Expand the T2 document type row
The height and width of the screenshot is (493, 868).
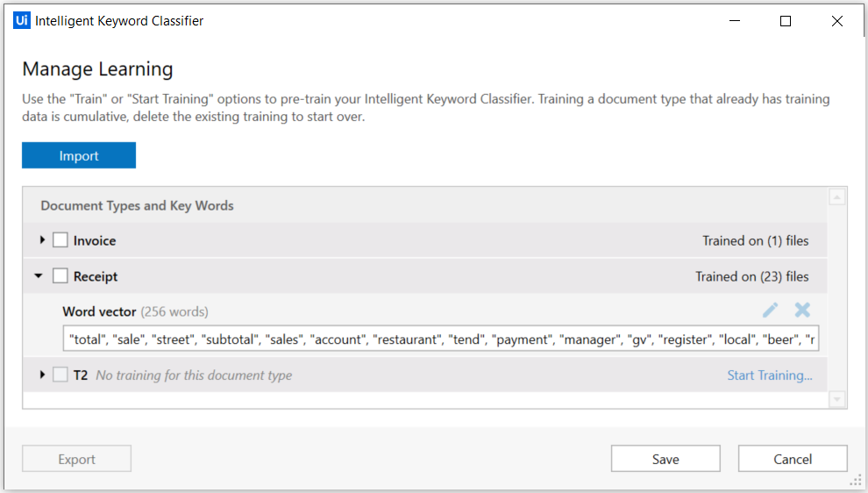tap(42, 375)
